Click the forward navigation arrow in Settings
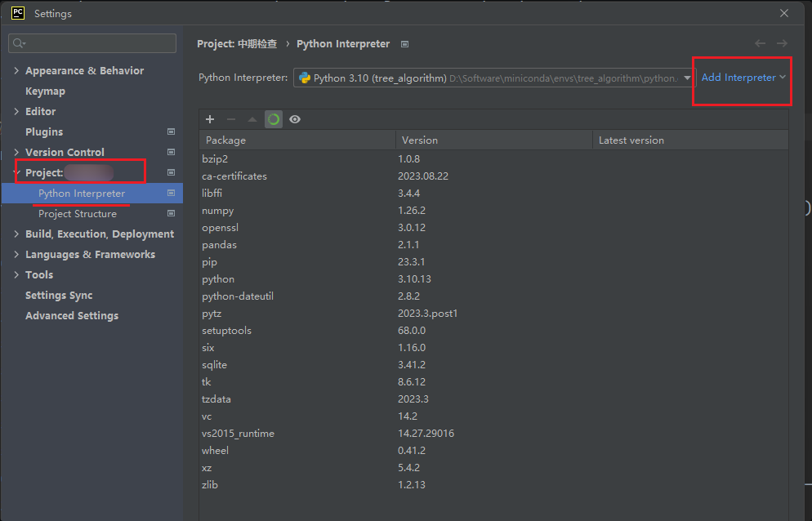 (782, 43)
